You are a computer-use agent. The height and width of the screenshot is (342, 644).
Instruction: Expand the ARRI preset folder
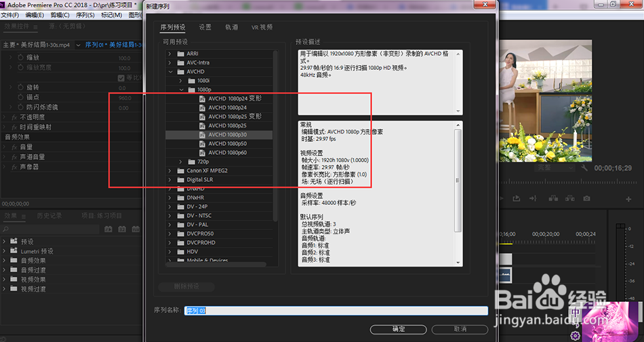170,54
